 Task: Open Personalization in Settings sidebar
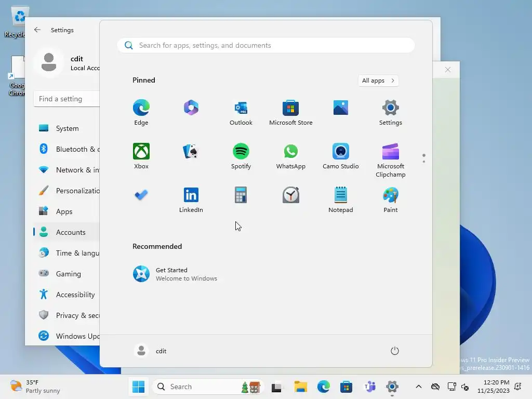[66, 191]
